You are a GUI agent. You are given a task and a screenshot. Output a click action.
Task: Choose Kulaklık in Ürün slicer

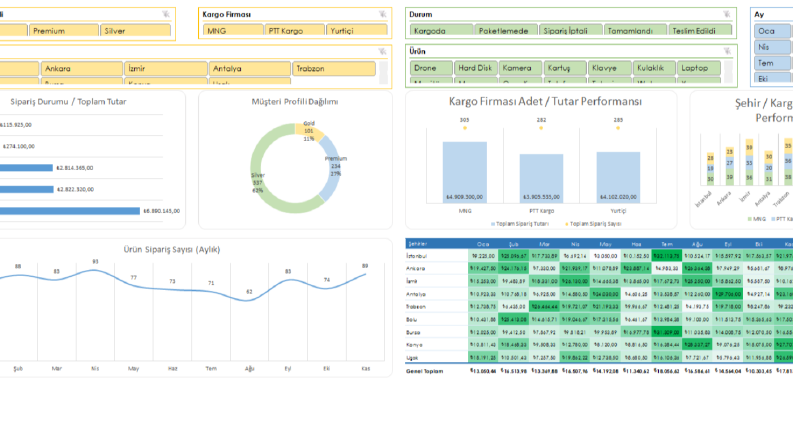coord(654,68)
